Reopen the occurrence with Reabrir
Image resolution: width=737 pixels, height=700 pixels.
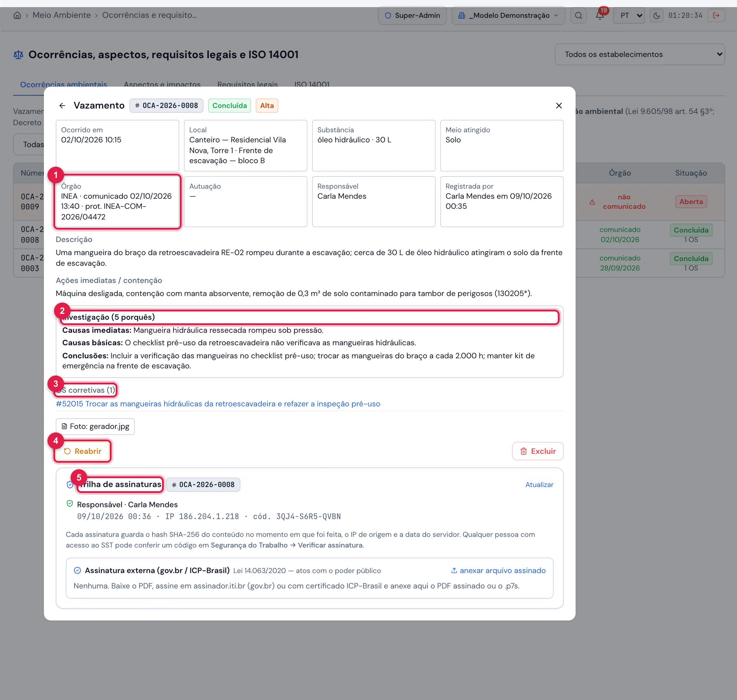(82, 451)
